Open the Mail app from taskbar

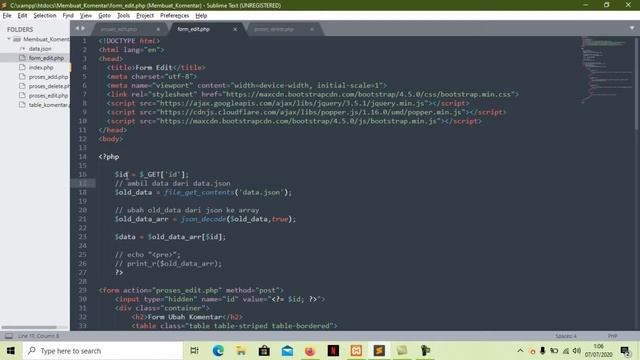(287, 351)
